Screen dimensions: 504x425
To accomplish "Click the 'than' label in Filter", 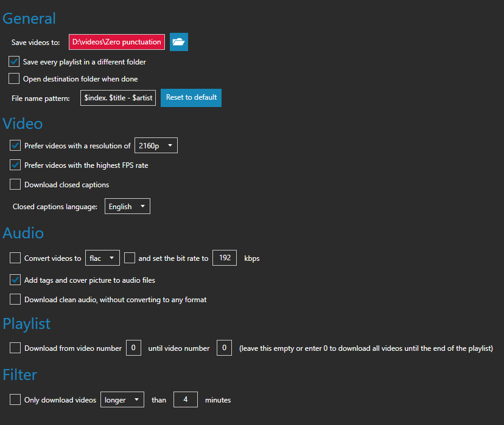I will point(159,400).
